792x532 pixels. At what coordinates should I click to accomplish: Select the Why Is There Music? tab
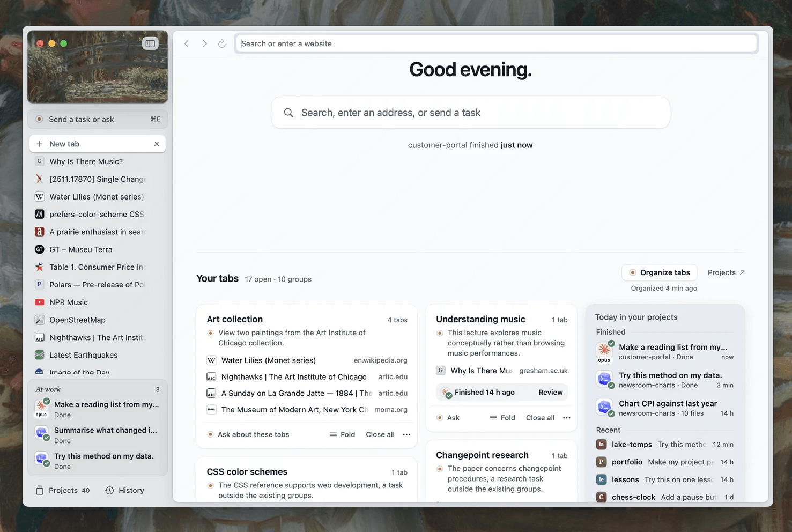click(x=98, y=161)
